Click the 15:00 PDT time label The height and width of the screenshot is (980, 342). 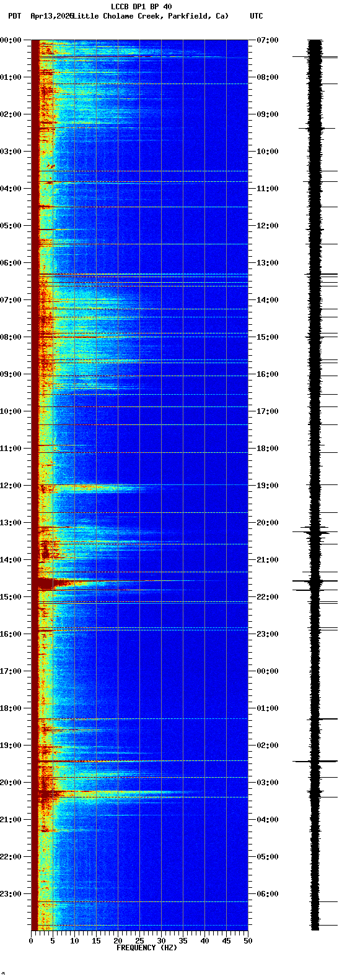[x=11, y=597]
